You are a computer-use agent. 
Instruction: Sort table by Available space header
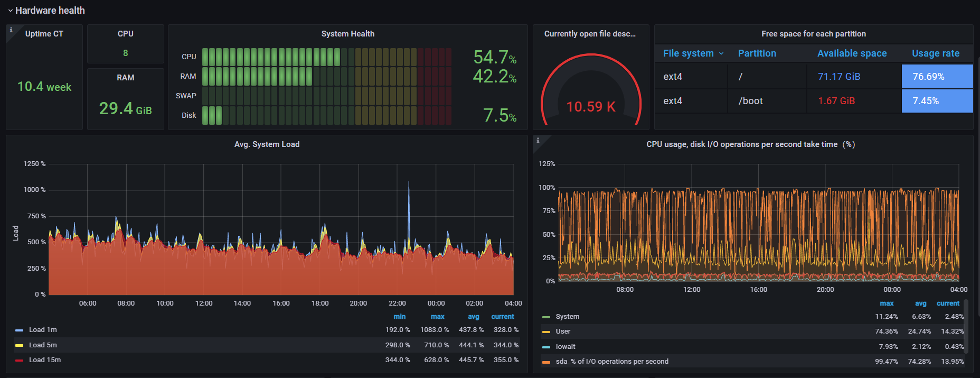pos(852,53)
